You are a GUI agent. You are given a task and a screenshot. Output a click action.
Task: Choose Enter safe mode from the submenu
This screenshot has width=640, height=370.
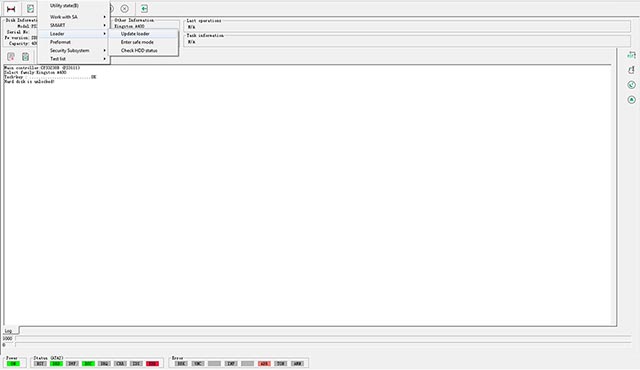pos(143,42)
